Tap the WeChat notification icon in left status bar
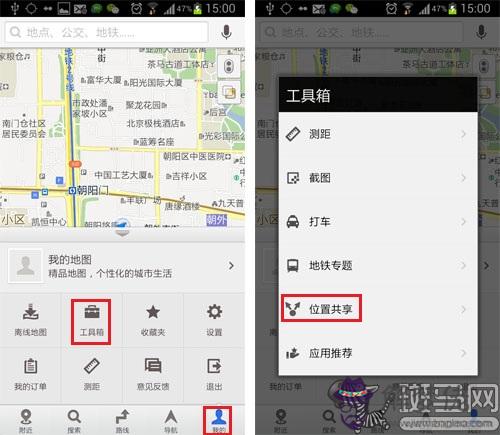Image resolution: width=500 pixels, height=435 pixels. [x=113, y=9]
